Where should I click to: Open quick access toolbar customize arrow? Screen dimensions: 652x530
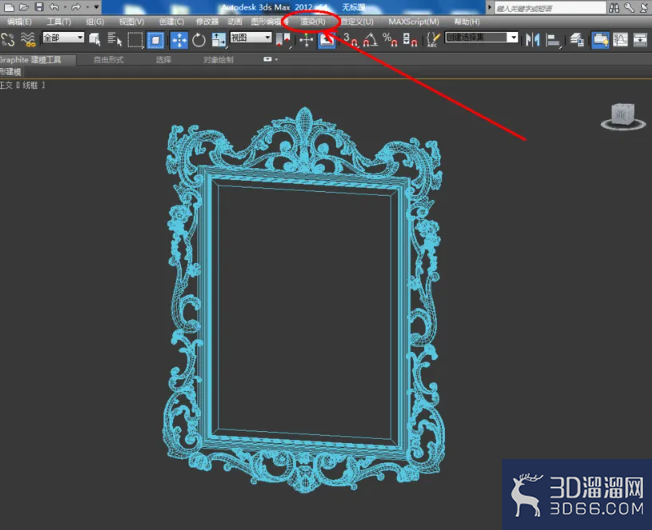click(96, 7)
